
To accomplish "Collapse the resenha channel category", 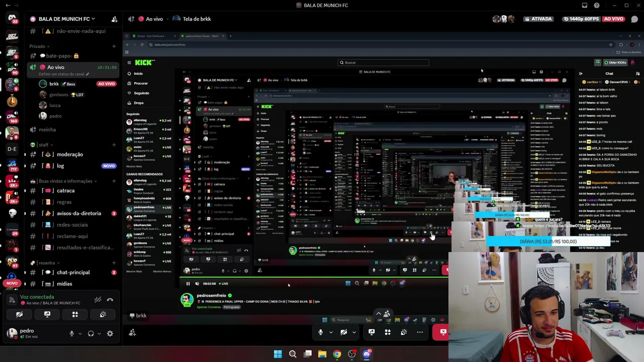I will (x=44, y=263).
